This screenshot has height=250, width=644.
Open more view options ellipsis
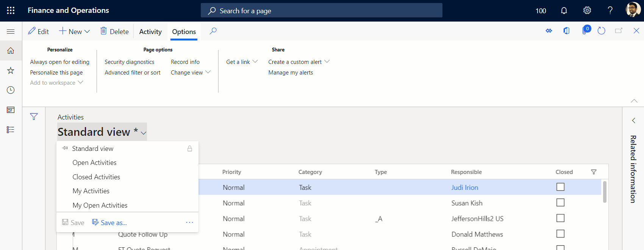(x=189, y=223)
